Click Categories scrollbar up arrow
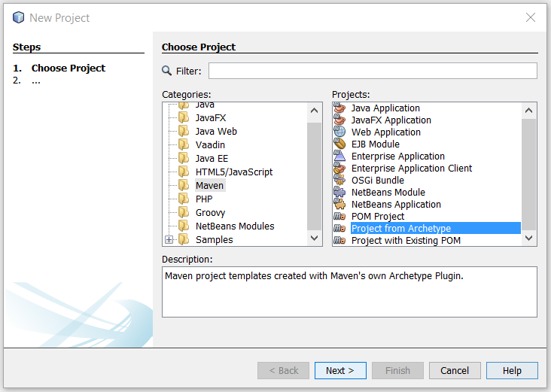The width and height of the screenshot is (551, 392). (x=314, y=111)
